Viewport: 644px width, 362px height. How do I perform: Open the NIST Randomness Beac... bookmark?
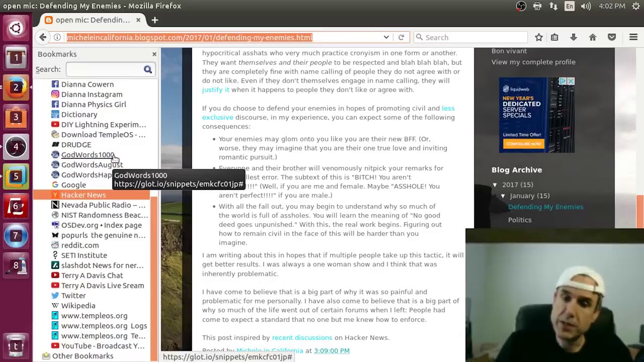click(x=104, y=215)
